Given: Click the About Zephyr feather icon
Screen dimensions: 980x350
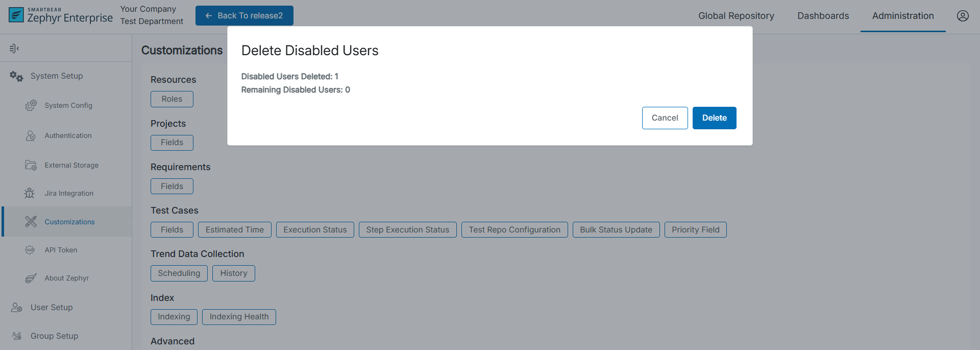Looking at the screenshot, I should click(x=31, y=278).
